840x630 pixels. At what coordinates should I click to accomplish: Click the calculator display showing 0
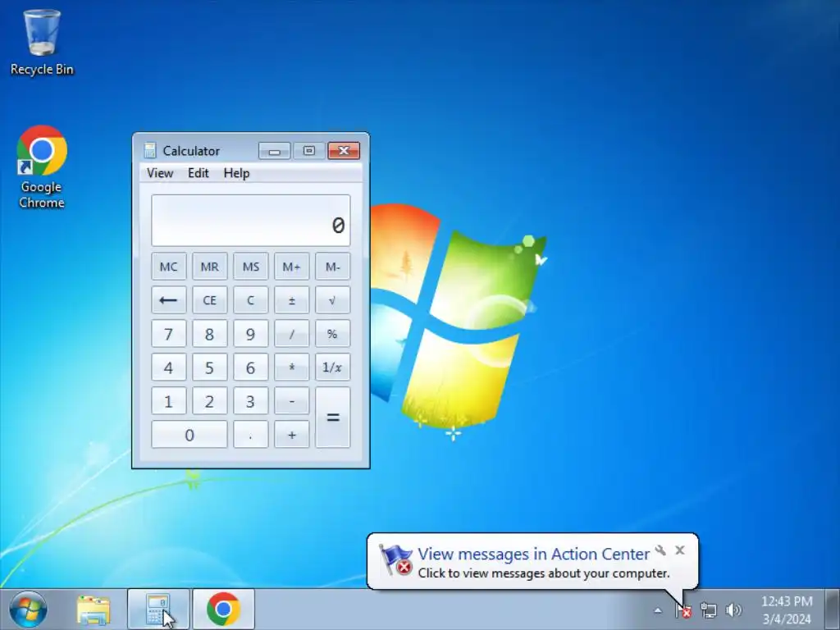click(251, 220)
